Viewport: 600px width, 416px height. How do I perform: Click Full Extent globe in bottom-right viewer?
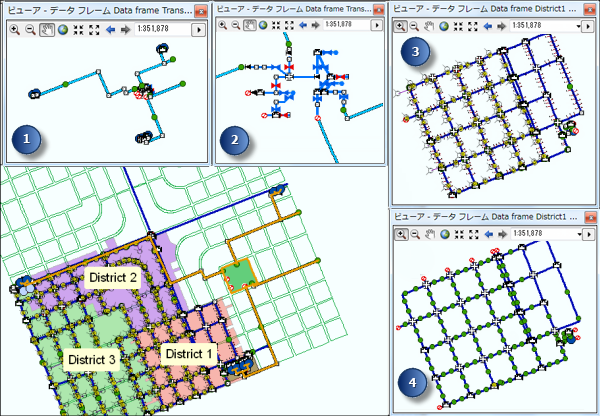tap(445, 234)
